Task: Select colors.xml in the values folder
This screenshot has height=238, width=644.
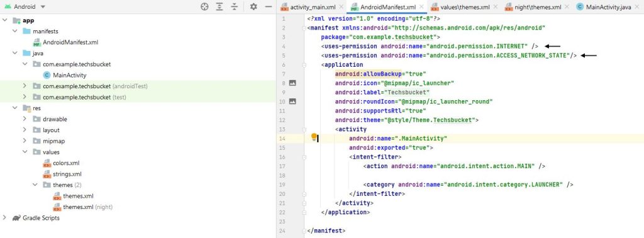Action: pyautogui.click(x=66, y=163)
